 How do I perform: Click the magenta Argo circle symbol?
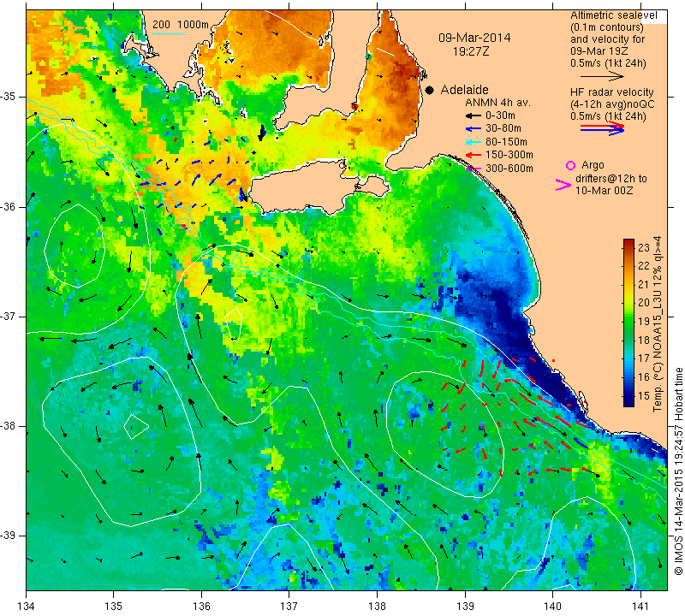570,165
